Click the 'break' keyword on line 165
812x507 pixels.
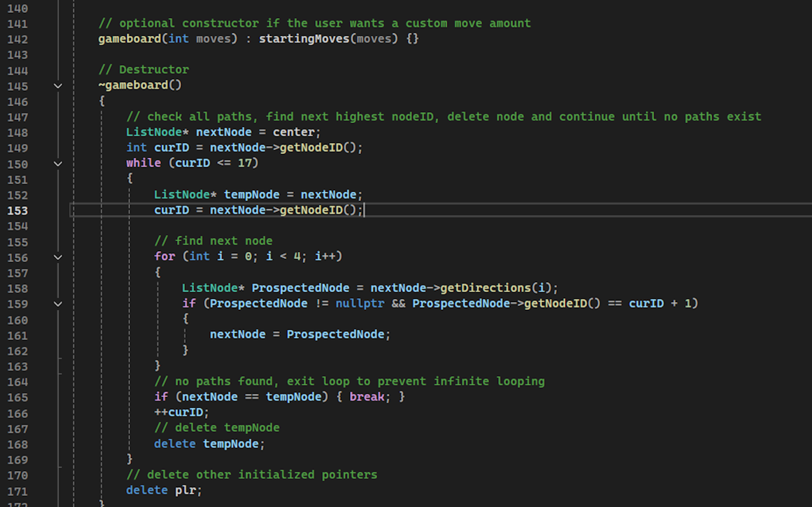coord(367,397)
